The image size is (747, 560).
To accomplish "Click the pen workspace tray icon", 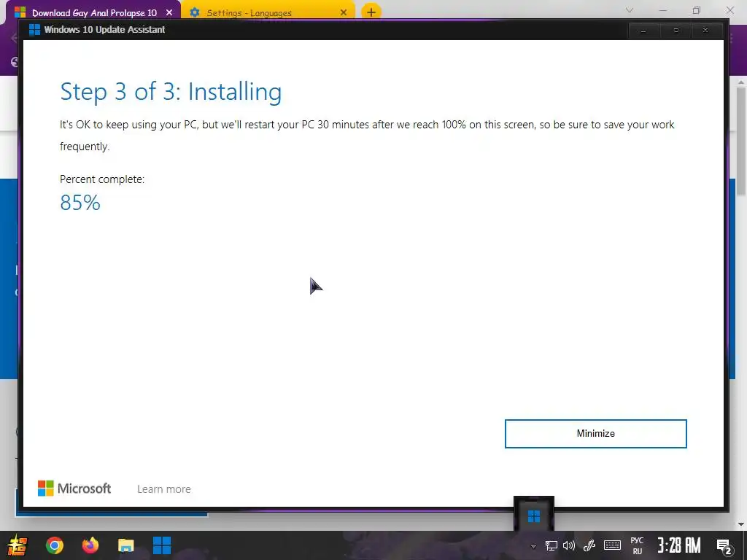I will coord(589,545).
